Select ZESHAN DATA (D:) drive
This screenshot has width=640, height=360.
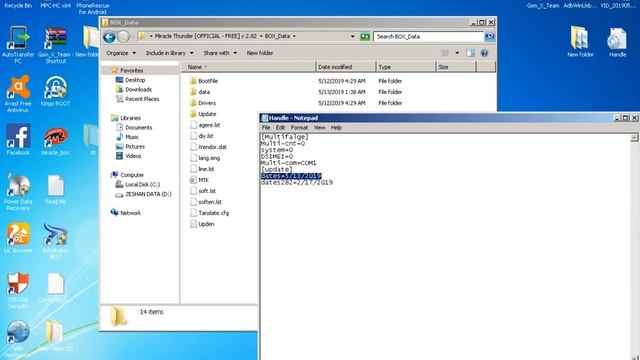[x=143, y=194]
